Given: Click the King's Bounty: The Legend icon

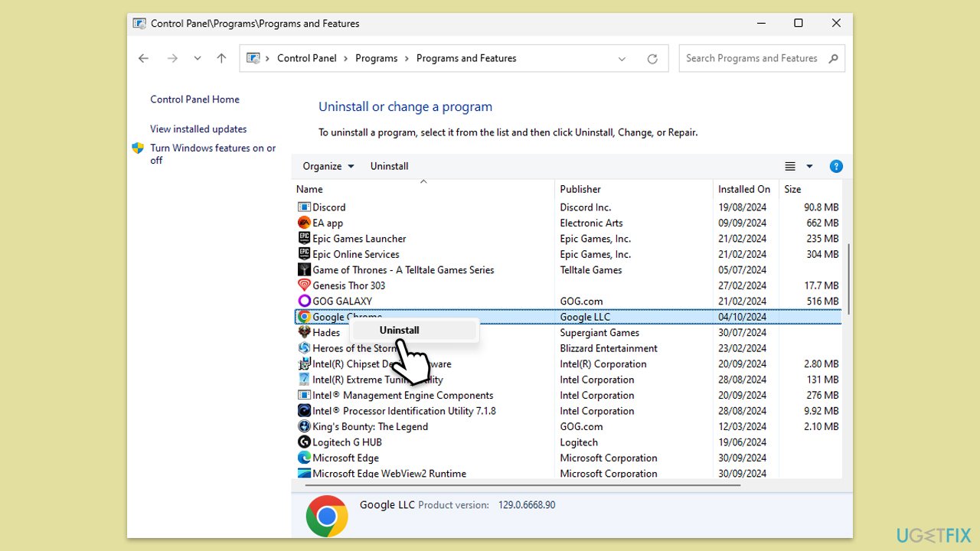Looking at the screenshot, I should [304, 427].
